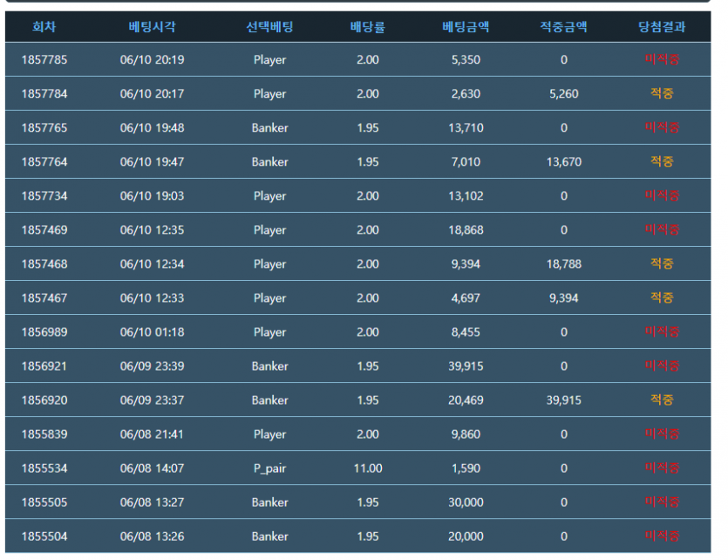Viewport: 728px width, 560px height.
Task: Click bet time 06/09 23:39
Action: click(152, 366)
